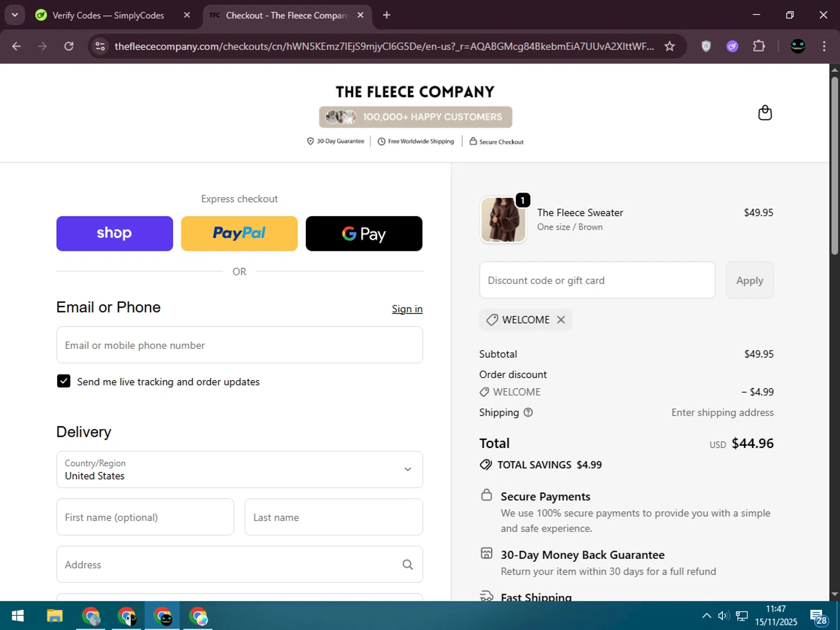
Task: Click the page vertical scrollbar thumb
Action: (x=834, y=166)
